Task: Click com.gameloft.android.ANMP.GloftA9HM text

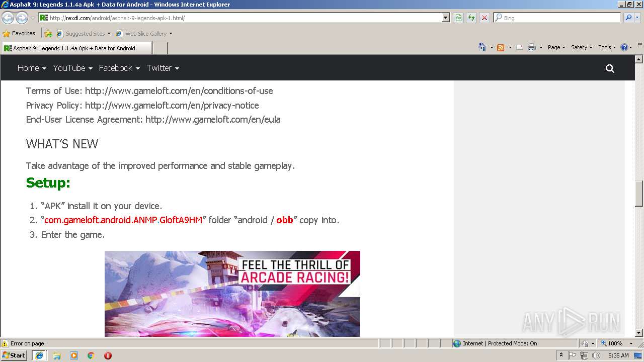Action: [x=123, y=220]
